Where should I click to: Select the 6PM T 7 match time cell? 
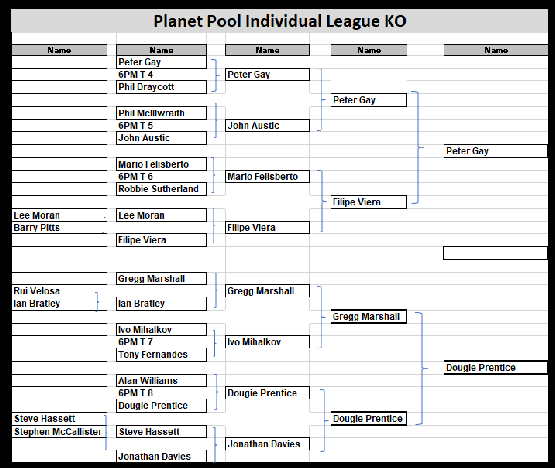point(161,342)
